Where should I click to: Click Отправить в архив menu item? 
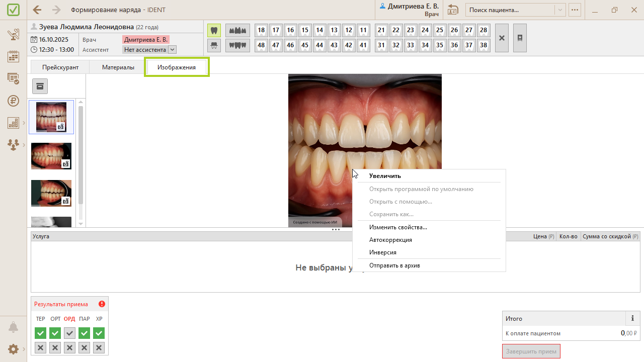(394, 265)
